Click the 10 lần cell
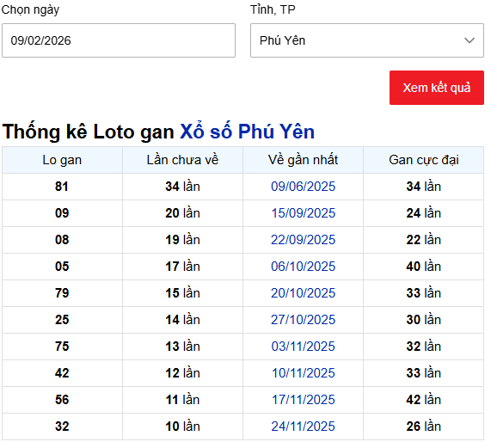 [x=182, y=427]
